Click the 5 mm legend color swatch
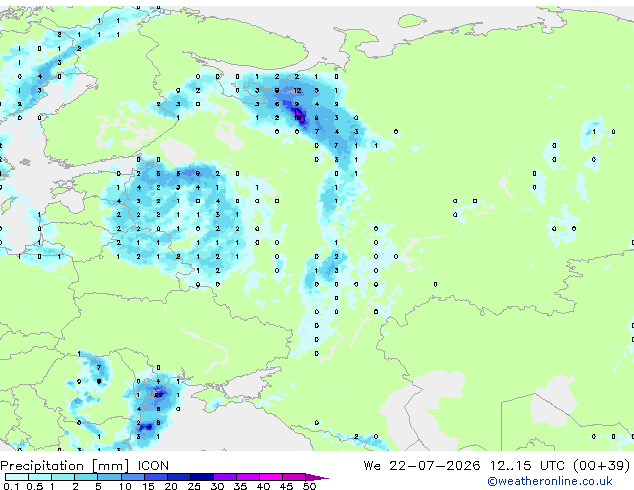The height and width of the screenshot is (490, 634). [110, 477]
